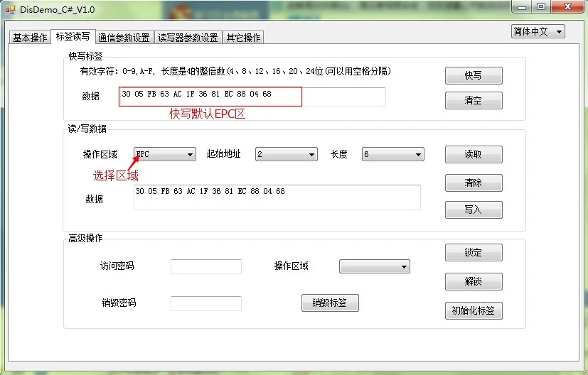Viewport: 588px width, 375px height.
Task: Click the 解锁 button
Action: tap(474, 281)
